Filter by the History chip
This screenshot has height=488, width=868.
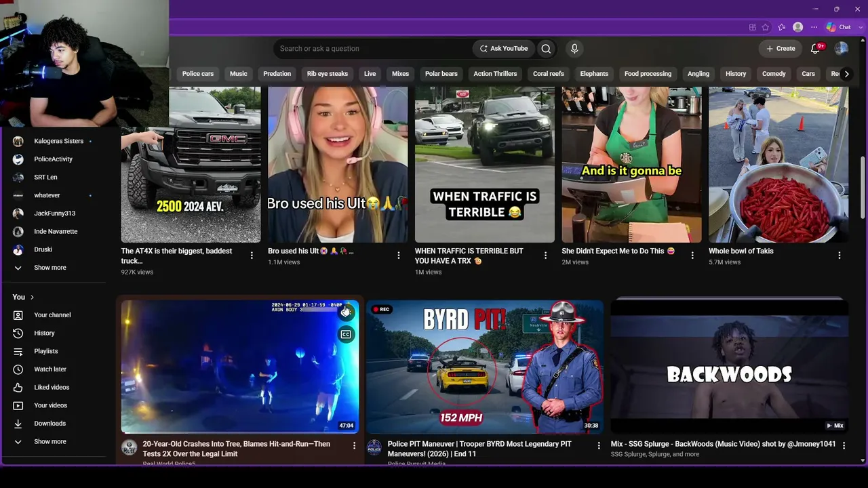736,74
